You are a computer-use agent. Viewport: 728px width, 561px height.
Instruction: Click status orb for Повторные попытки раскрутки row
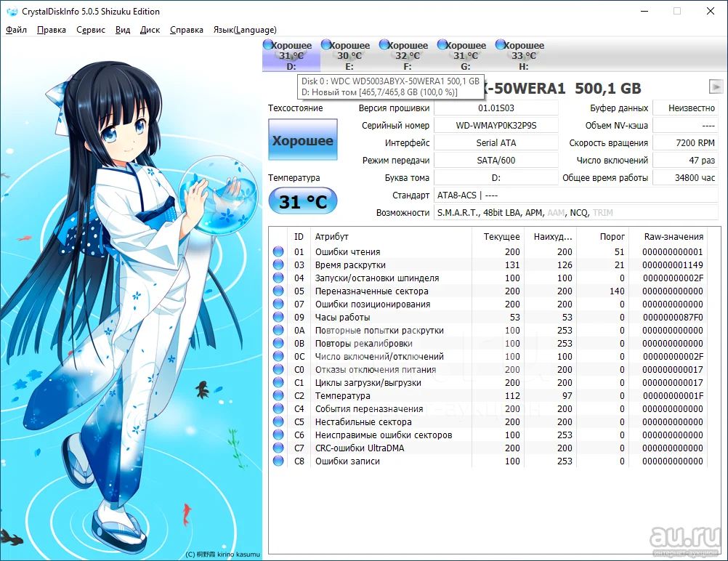[x=278, y=330]
